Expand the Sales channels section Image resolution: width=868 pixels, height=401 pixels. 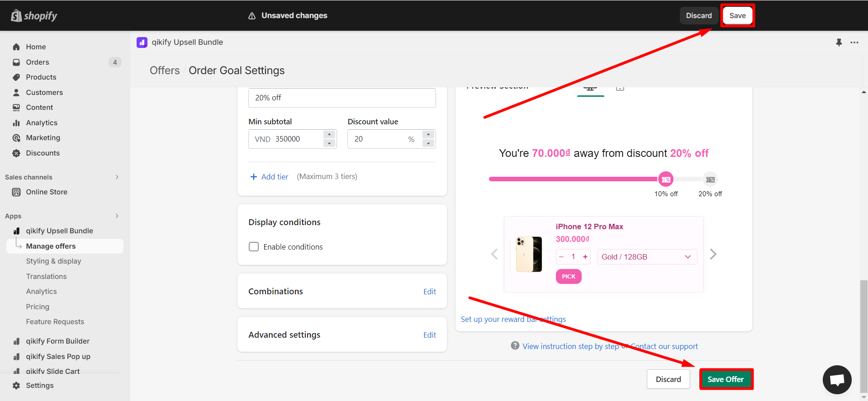[117, 177]
